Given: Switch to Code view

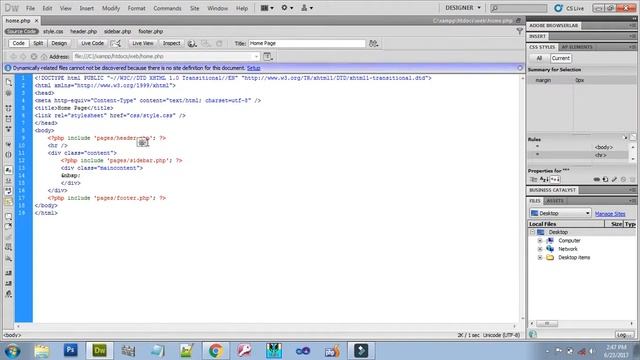Looking at the screenshot, I should 18,43.
